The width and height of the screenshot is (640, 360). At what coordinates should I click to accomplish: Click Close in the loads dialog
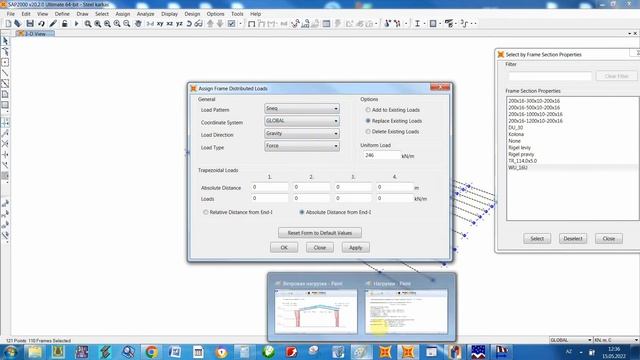(x=320, y=248)
